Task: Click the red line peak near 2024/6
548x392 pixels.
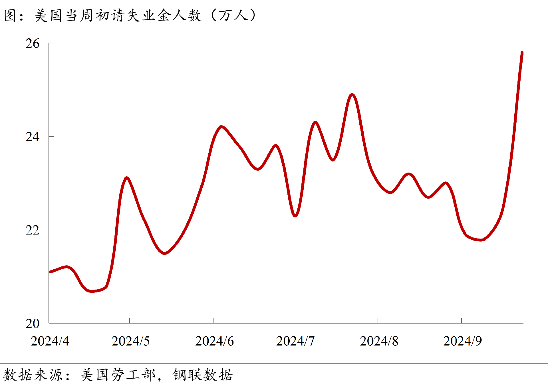Action: pyautogui.click(x=221, y=126)
